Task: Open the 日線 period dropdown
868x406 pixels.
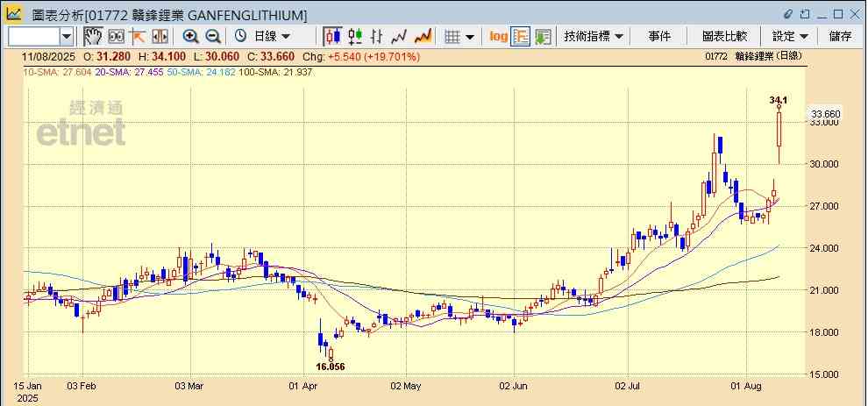Action: click(x=273, y=37)
